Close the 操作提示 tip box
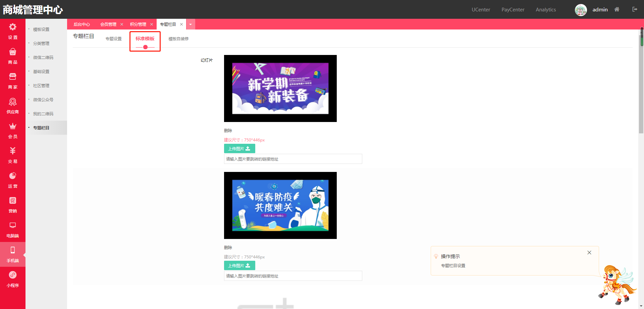Viewport: 644px width, 309px height. (x=589, y=253)
